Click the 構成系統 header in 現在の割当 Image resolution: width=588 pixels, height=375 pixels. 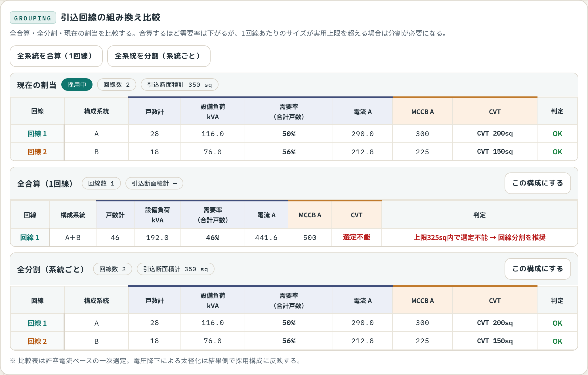click(96, 111)
